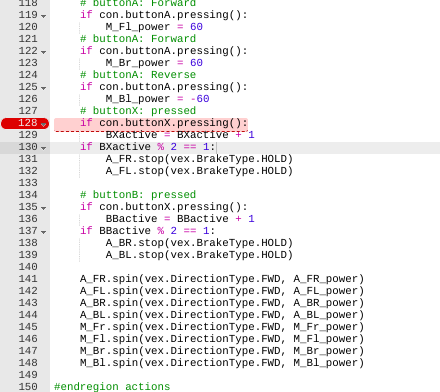Screen dimensions: 440x392
Task: Collapse the code fold at line 125
Action: tap(44, 88)
